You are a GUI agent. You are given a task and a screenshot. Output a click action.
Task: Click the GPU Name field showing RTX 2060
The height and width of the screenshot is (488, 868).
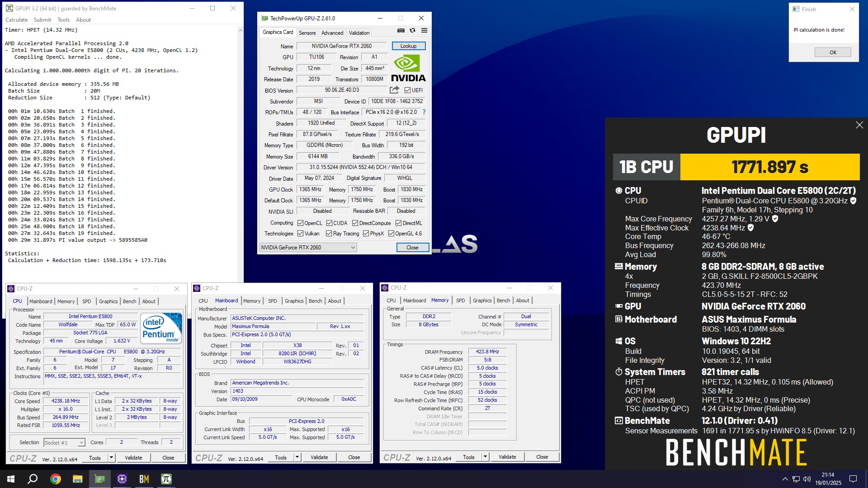pos(341,46)
